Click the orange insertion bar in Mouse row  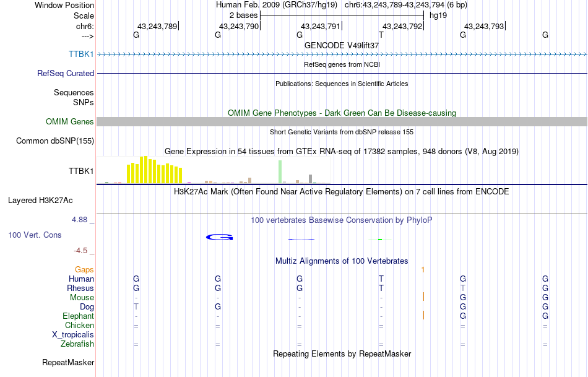[423, 297]
